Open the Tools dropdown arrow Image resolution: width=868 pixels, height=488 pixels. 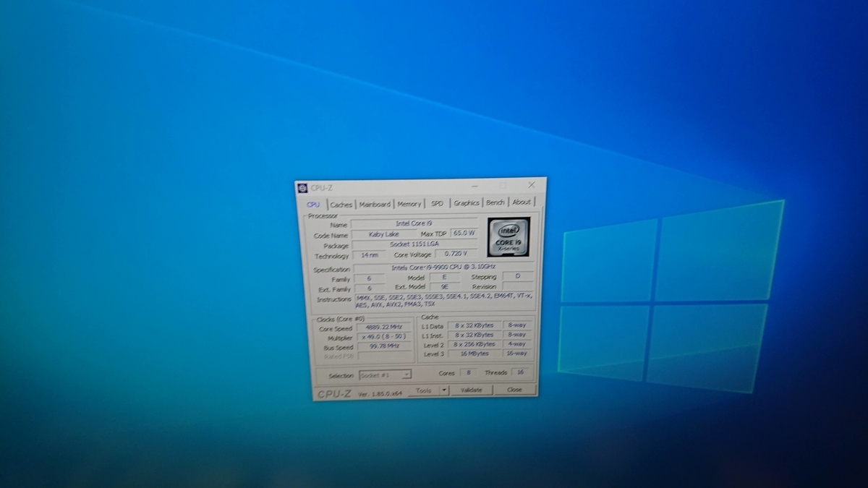[443, 390]
